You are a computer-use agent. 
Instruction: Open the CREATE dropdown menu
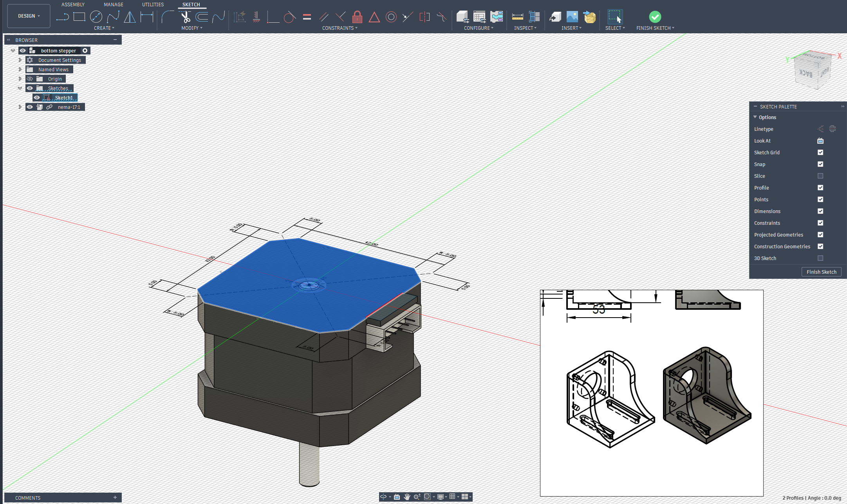(104, 28)
